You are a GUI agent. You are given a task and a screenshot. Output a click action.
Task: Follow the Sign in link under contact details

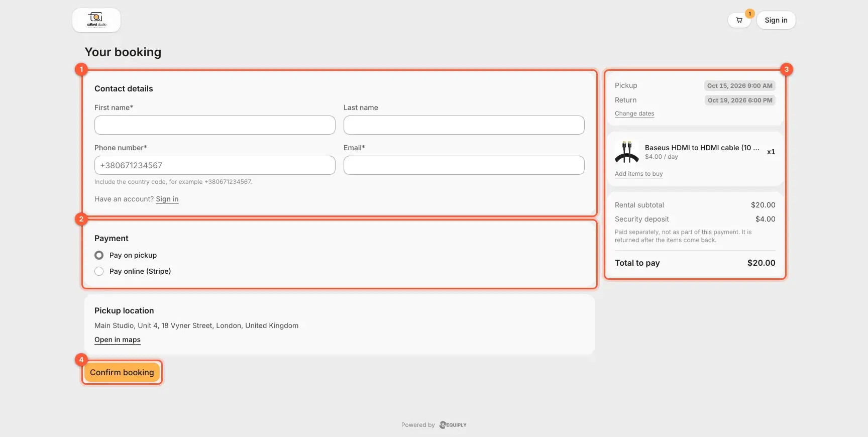[x=167, y=199]
